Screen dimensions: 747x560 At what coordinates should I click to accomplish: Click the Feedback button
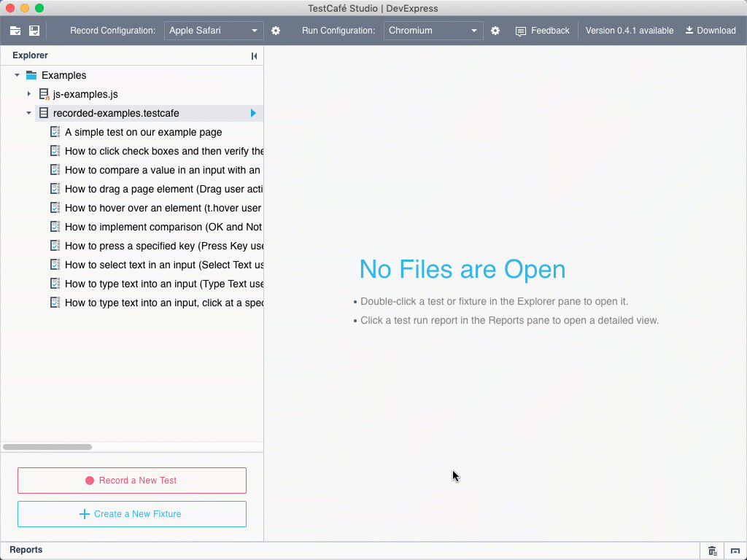(542, 31)
